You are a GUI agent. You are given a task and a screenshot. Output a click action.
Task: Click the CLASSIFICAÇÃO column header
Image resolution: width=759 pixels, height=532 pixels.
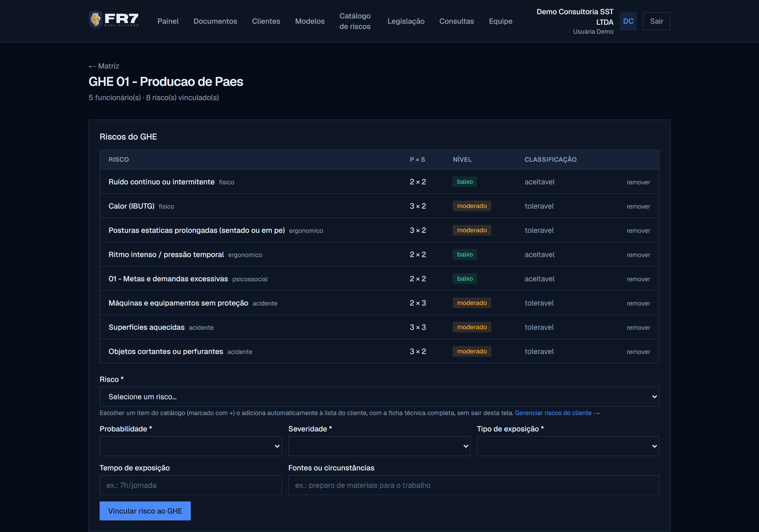pos(550,160)
